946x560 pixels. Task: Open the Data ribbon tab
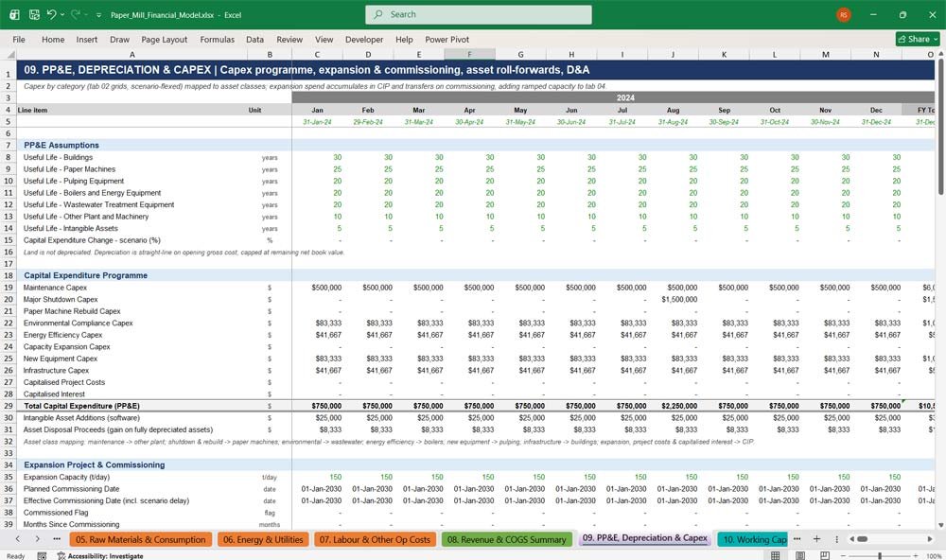click(254, 39)
